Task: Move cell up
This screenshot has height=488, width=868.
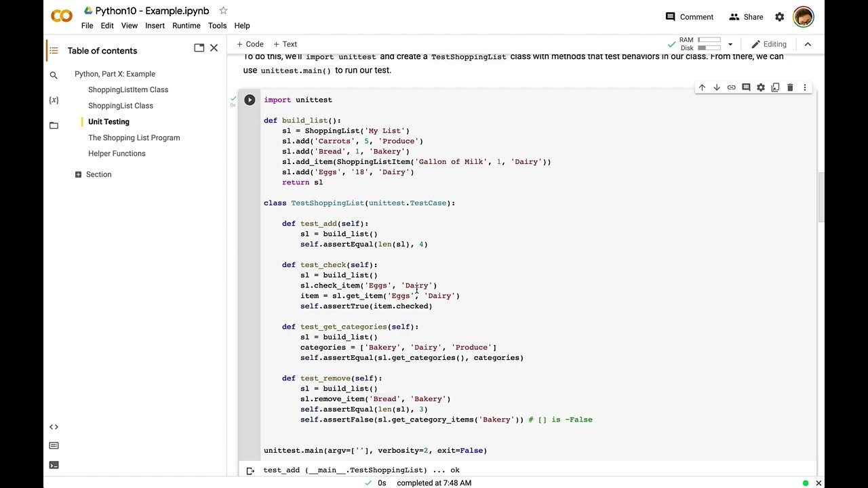Action: (x=702, y=87)
